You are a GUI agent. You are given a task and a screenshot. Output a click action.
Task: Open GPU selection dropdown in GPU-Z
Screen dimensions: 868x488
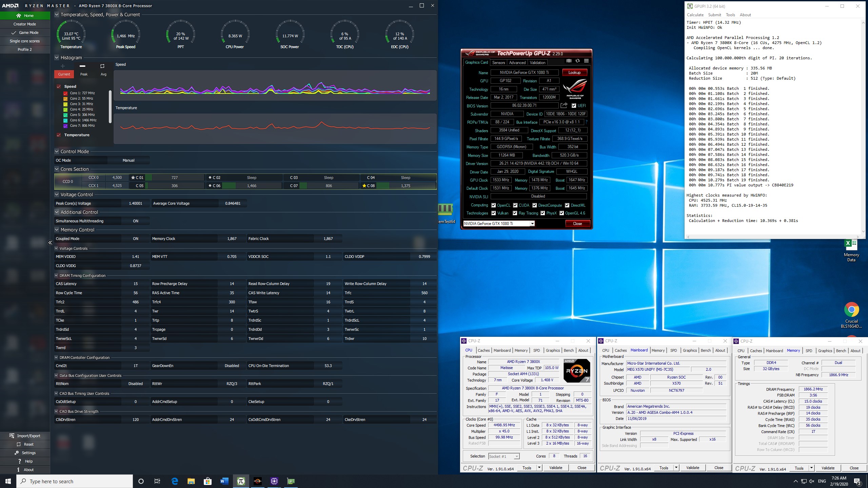pyautogui.click(x=532, y=224)
